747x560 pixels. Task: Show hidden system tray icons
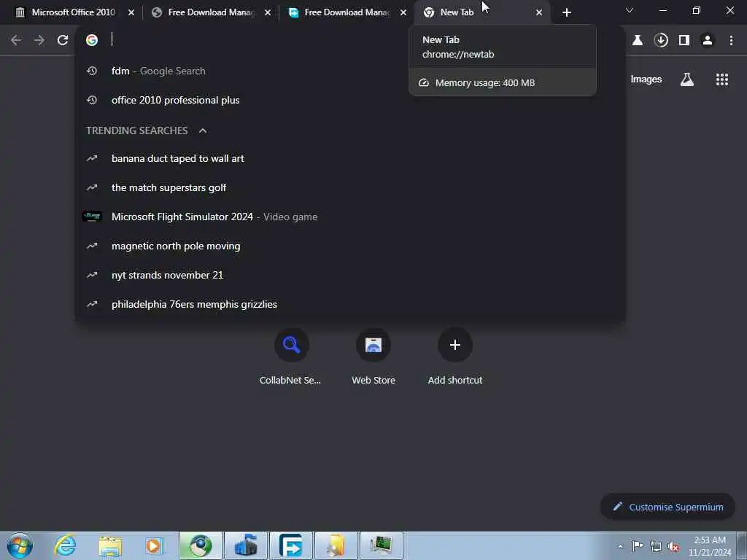620,547
